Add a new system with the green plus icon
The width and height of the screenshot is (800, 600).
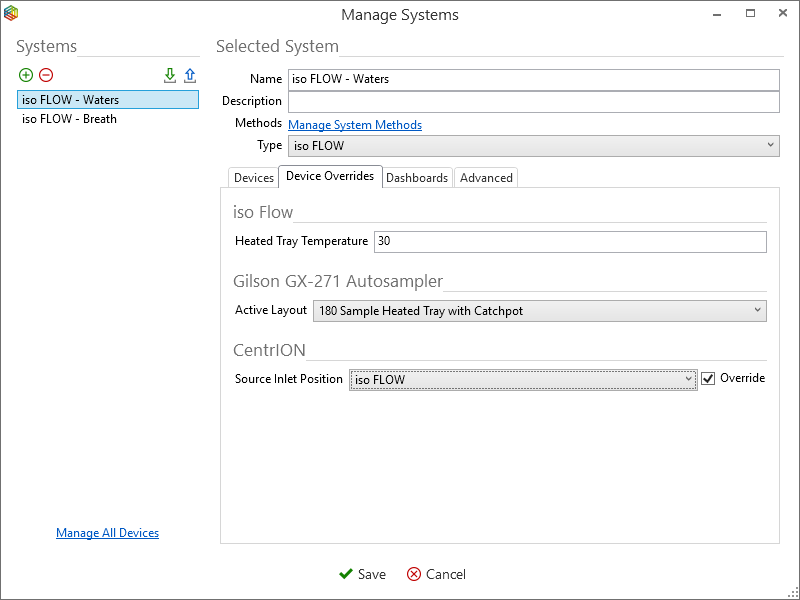tap(26, 75)
